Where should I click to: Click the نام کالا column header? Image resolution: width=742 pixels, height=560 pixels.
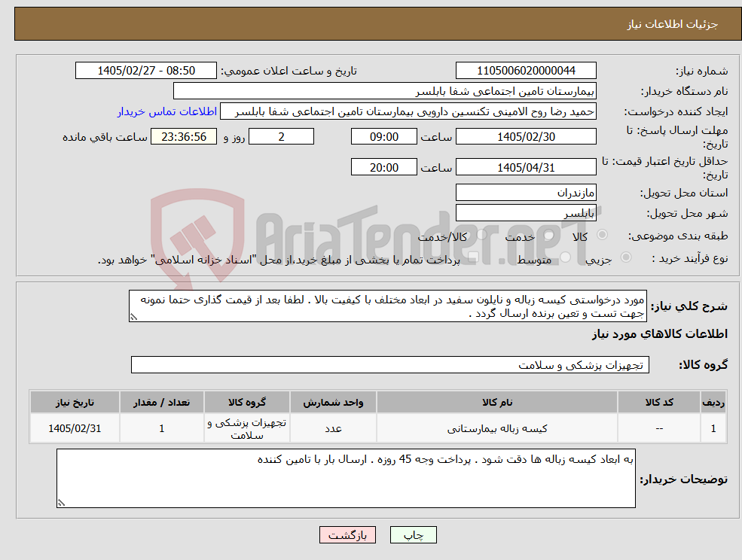tap(497, 402)
